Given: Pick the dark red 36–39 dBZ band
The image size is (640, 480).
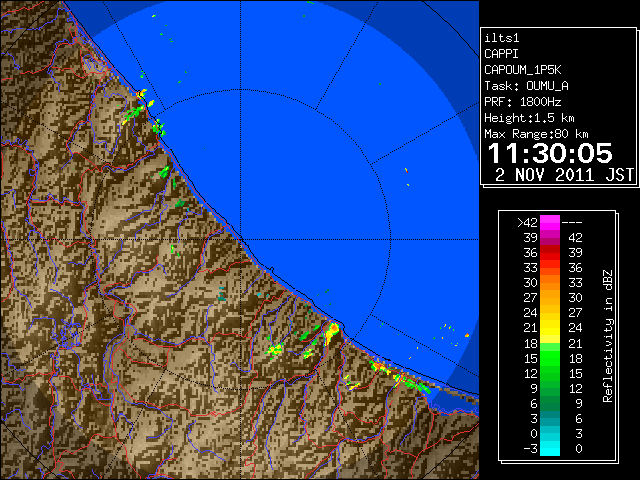Looking at the screenshot, I should coord(550,253).
